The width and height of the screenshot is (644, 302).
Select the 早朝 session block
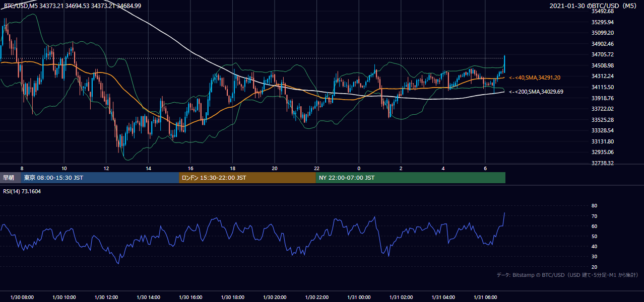[10, 178]
